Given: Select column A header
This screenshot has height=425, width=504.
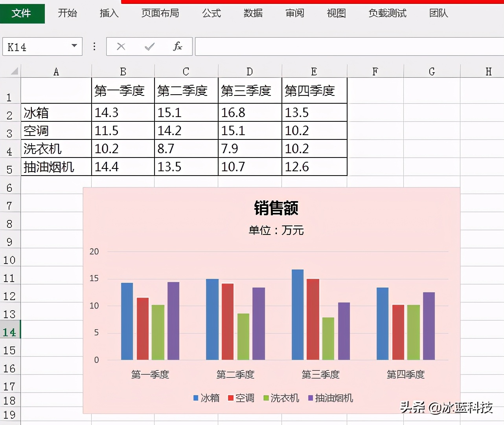Looking at the screenshot, I should 56,71.
